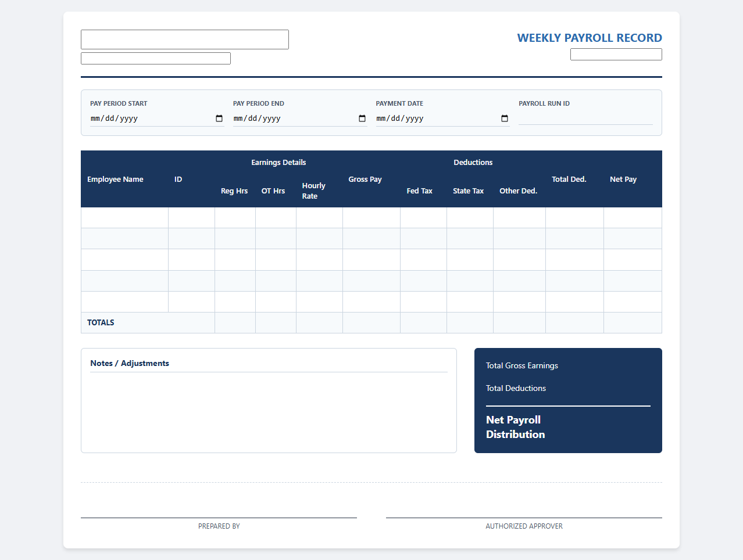Click the Pay Period End date field
This screenshot has width=743, height=560.
coord(300,119)
